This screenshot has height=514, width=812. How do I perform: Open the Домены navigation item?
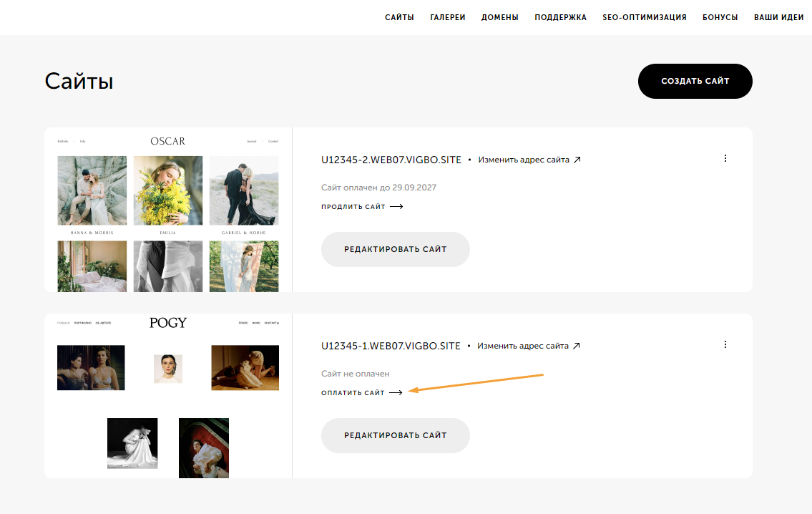tap(500, 17)
